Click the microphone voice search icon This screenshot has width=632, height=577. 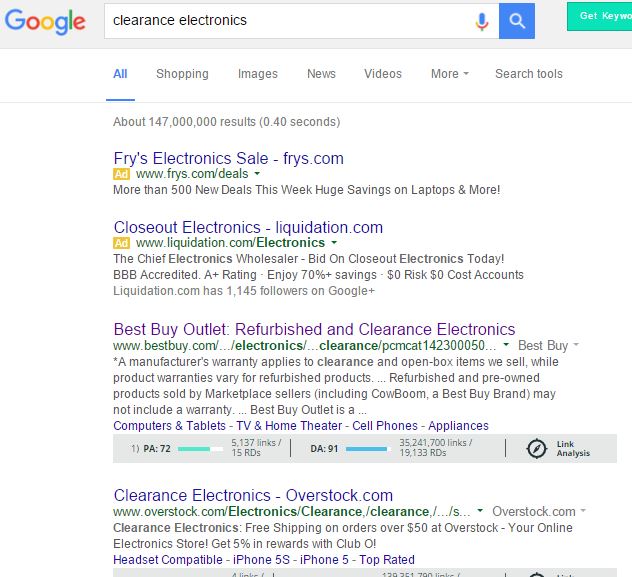click(x=482, y=21)
